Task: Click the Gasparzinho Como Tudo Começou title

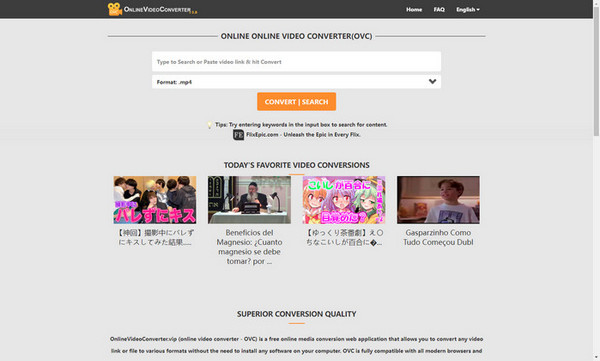Action: [438, 237]
